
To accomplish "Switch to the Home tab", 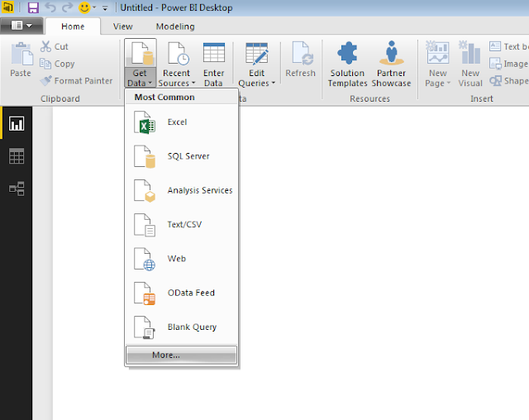I will [x=73, y=26].
